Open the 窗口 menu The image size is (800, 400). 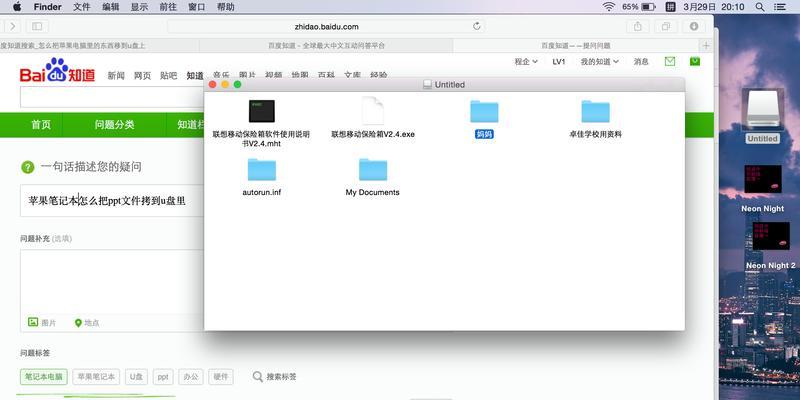pyautogui.click(x=196, y=7)
